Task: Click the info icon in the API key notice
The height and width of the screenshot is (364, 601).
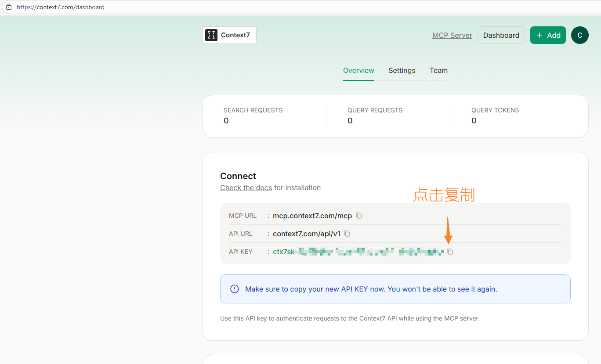Action: click(x=235, y=289)
